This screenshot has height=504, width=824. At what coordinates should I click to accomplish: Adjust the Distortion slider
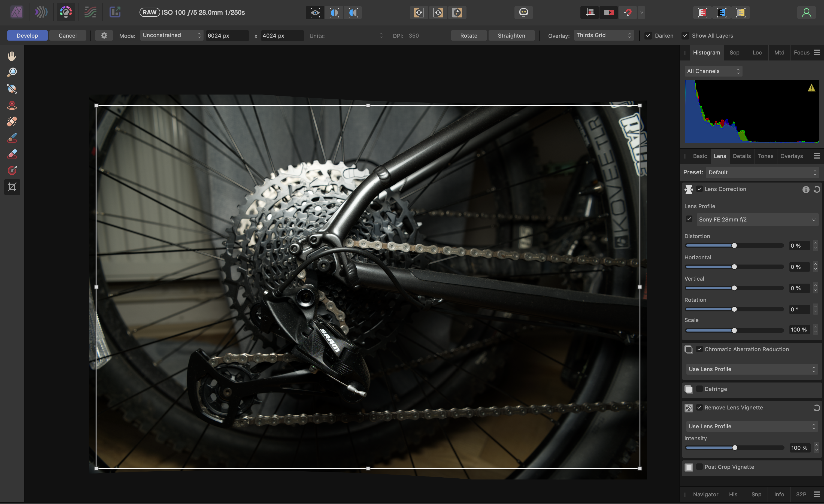click(734, 246)
